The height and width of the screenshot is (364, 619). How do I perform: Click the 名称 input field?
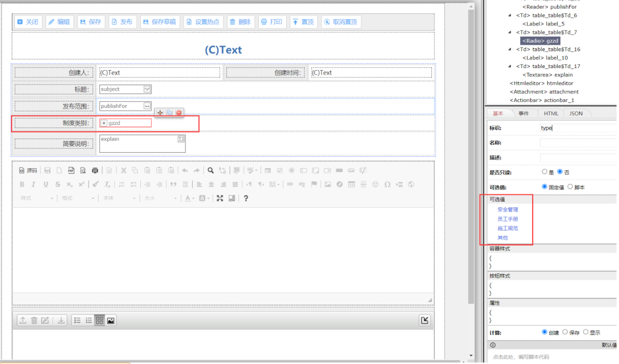pyautogui.click(x=578, y=143)
